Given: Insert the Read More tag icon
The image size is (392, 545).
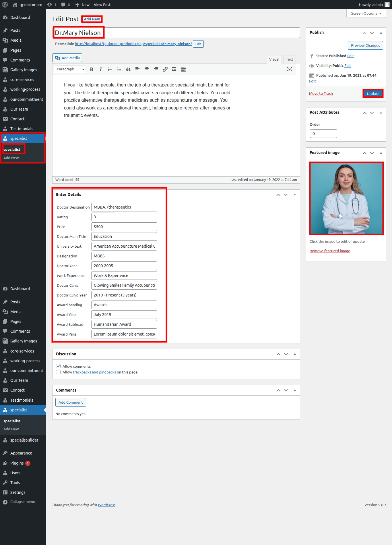Looking at the screenshot, I should click(x=174, y=70).
